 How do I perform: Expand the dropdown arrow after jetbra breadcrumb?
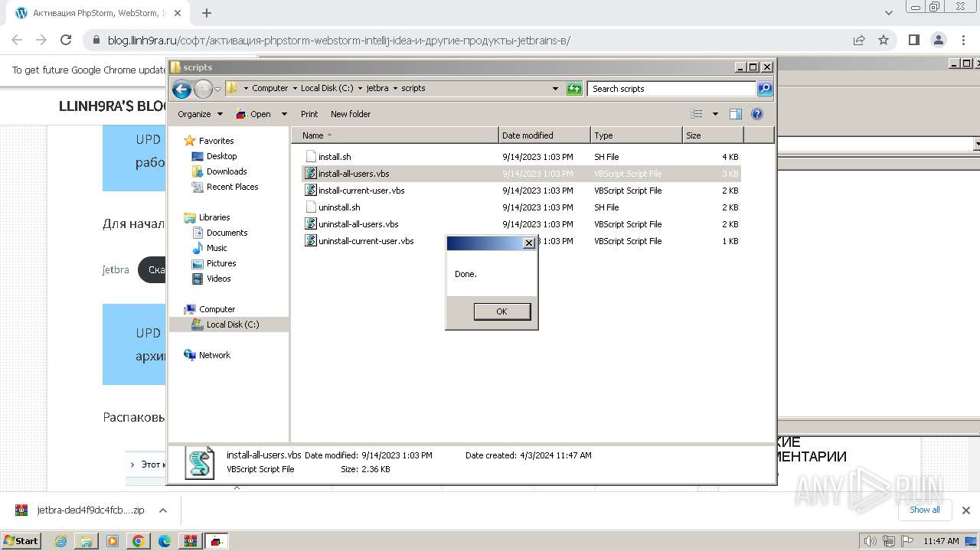395,88
